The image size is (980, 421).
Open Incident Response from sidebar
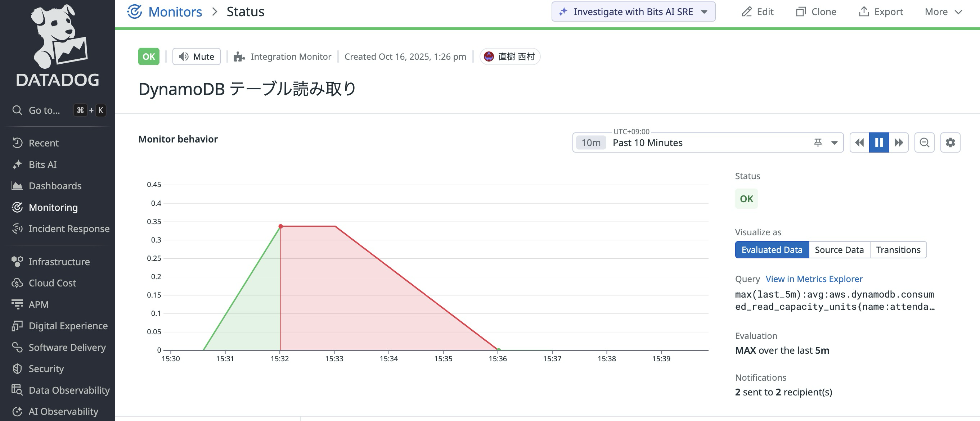69,228
